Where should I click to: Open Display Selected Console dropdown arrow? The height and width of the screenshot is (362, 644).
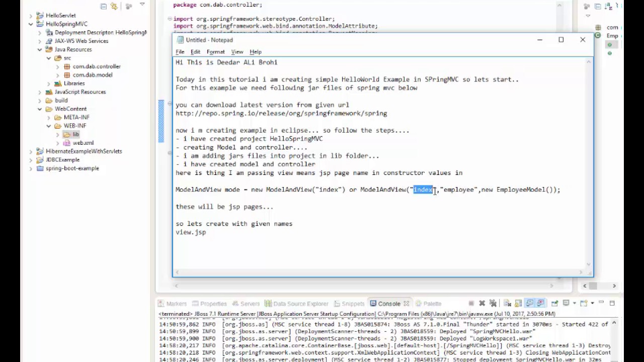574,303
